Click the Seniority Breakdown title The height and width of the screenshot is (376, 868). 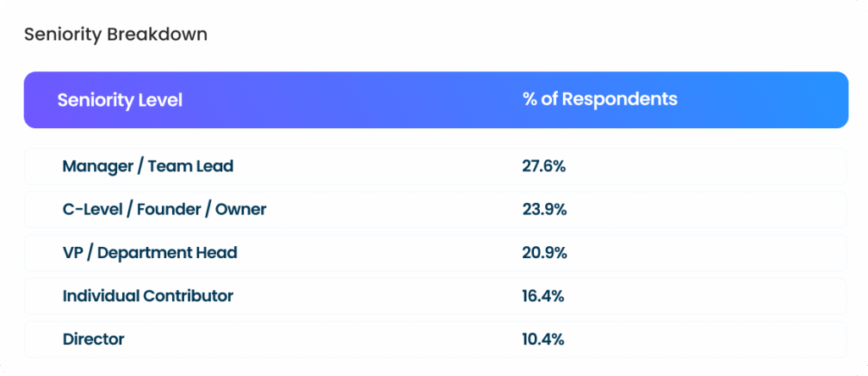[115, 35]
